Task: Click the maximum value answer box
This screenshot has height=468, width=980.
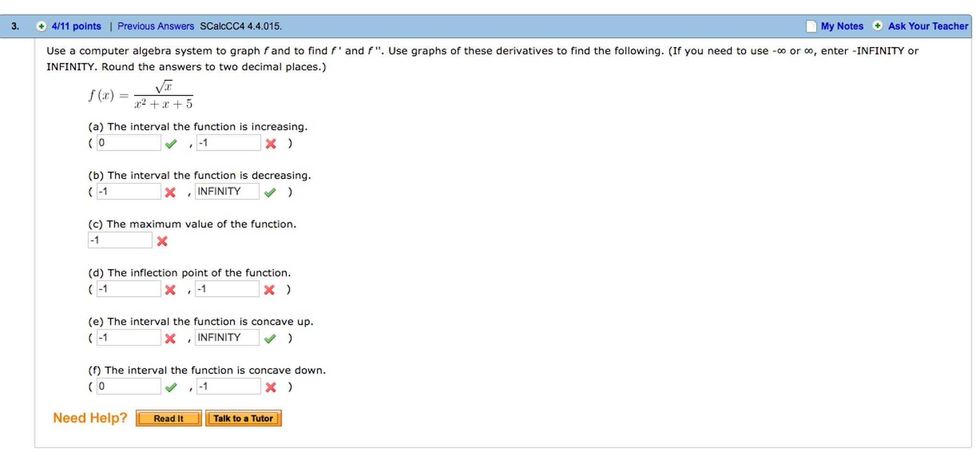Action: coord(120,240)
